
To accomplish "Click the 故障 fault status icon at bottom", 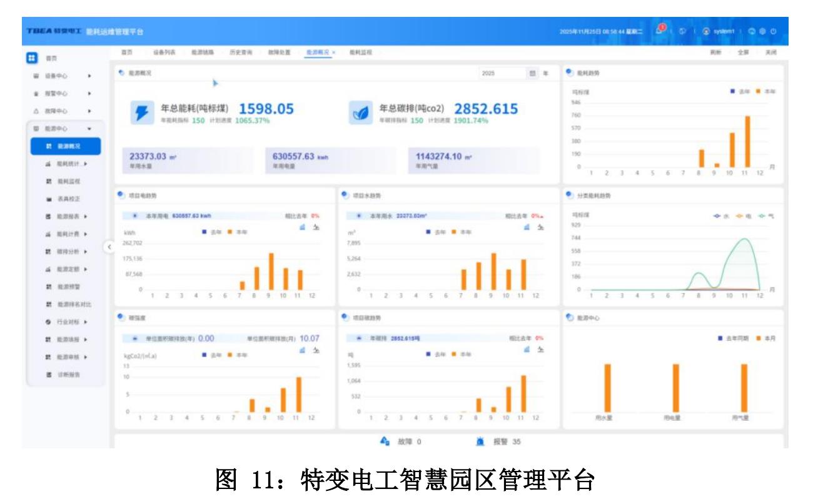I will 385,441.
